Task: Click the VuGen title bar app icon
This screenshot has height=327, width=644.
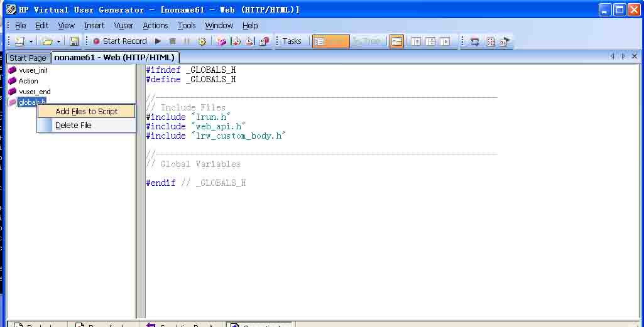Action: tap(11, 9)
